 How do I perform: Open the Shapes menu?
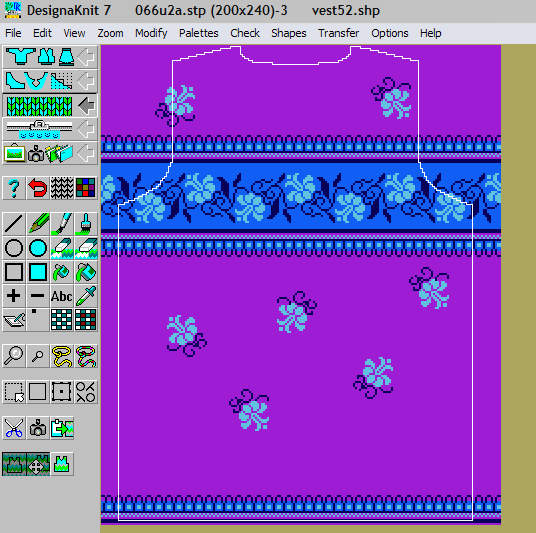[289, 33]
